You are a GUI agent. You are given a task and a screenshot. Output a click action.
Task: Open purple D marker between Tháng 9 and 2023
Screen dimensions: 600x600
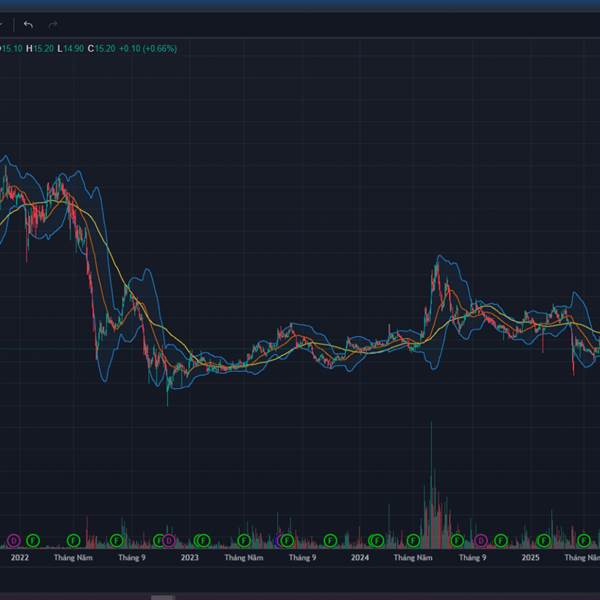pyautogui.click(x=167, y=540)
